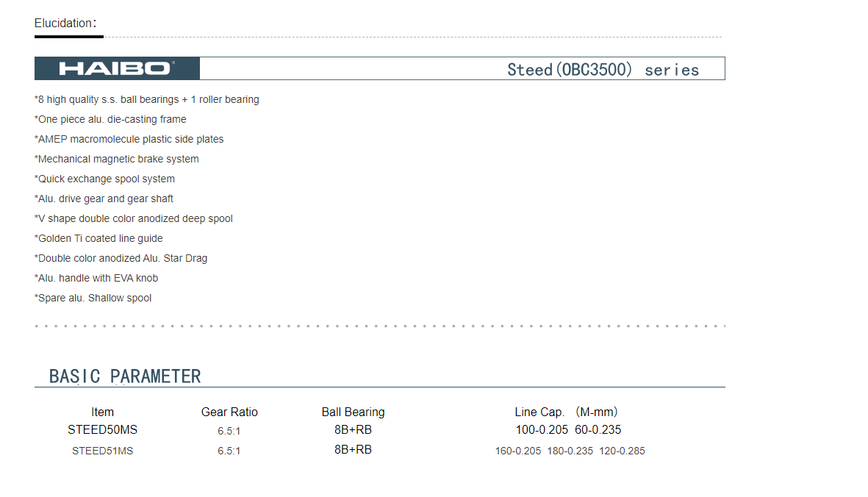Click the Ball Bearing column header
The height and width of the screenshot is (497, 868).
(x=354, y=412)
